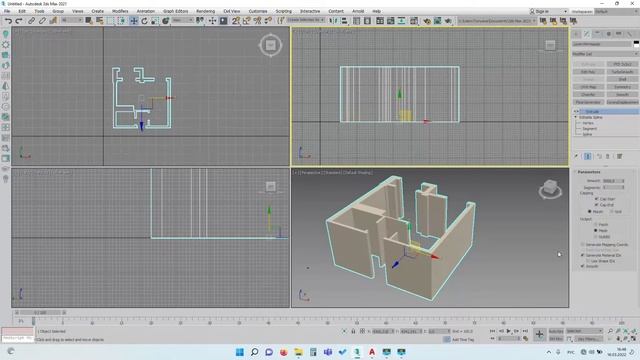Select the Grid capping radio button
Image resolution: width=640 pixels, height=360 pixels.
(x=611, y=211)
